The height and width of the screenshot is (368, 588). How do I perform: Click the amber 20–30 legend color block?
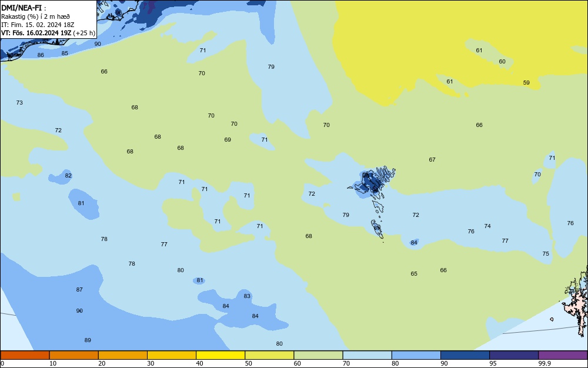click(123, 355)
